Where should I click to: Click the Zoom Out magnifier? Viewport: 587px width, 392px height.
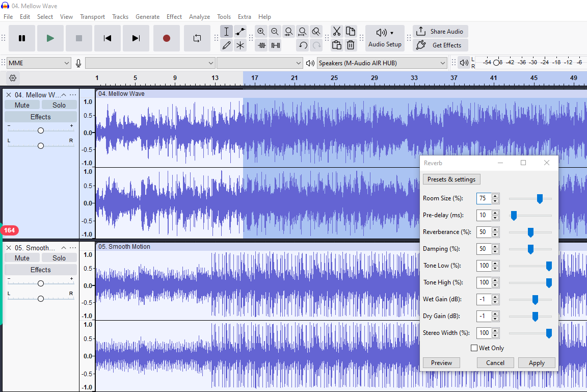click(x=275, y=32)
